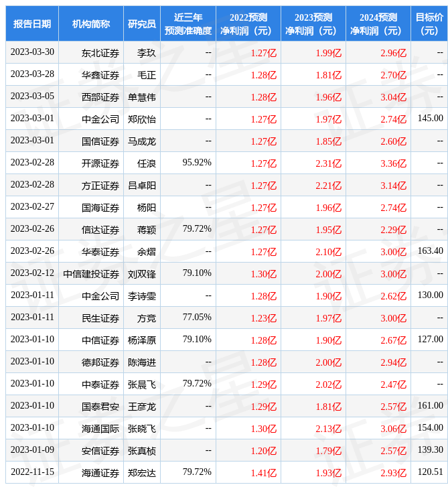The width and height of the screenshot is (448, 489).
Task: Select the date cell 2023-02-12
Action: 32,273
